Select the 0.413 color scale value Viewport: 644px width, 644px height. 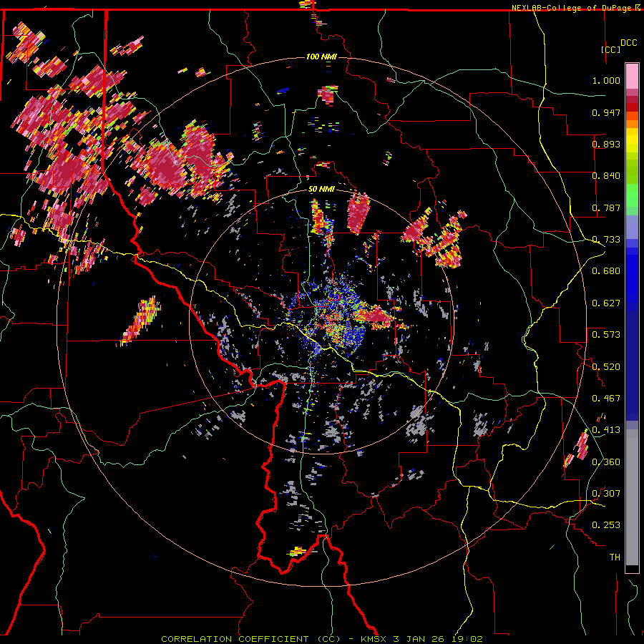pos(606,430)
